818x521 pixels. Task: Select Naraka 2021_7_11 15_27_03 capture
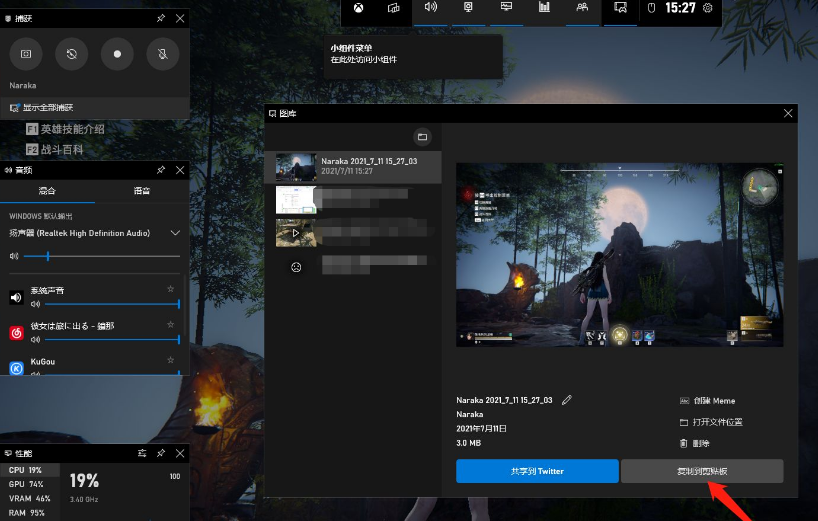[353, 167]
